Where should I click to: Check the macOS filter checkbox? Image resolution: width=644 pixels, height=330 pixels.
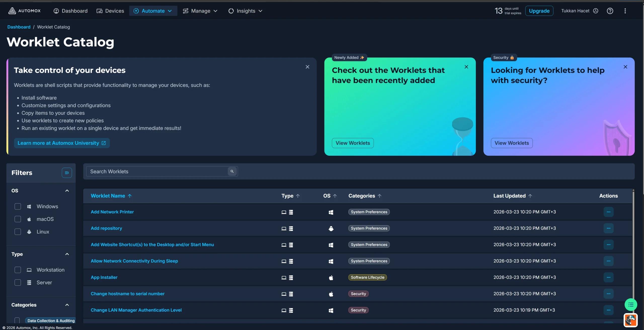coord(18,219)
